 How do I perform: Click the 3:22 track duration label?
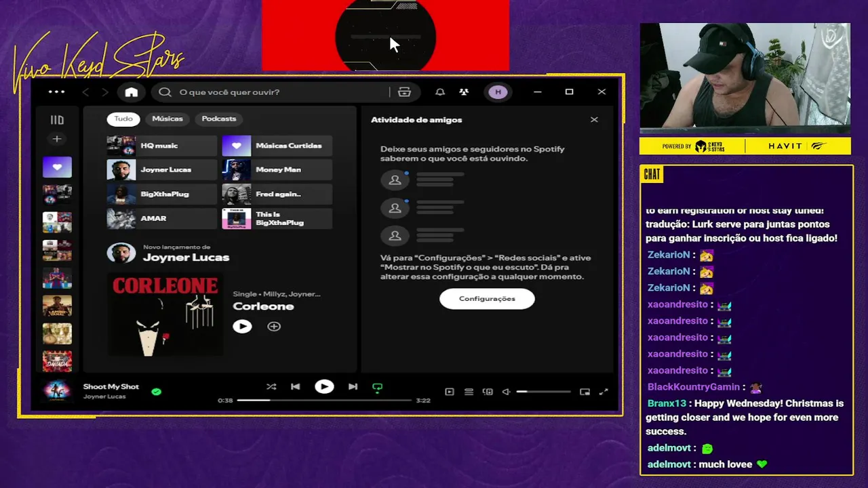[x=423, y=401]
